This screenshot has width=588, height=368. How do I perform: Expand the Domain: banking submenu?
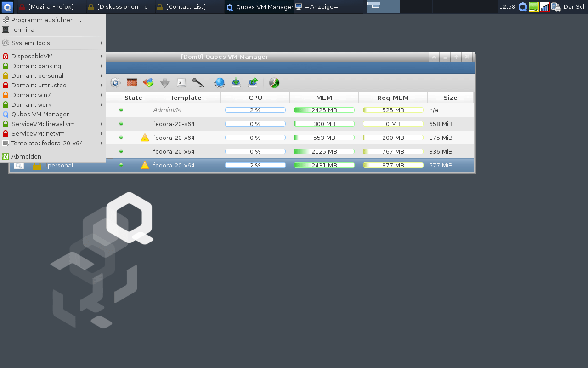pyautogui.click(x=53, y=66)
